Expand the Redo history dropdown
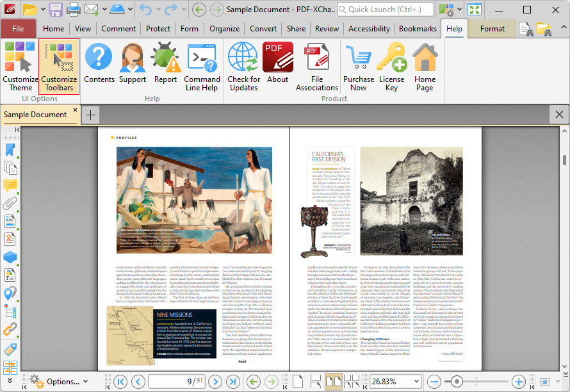 (184, 10)
